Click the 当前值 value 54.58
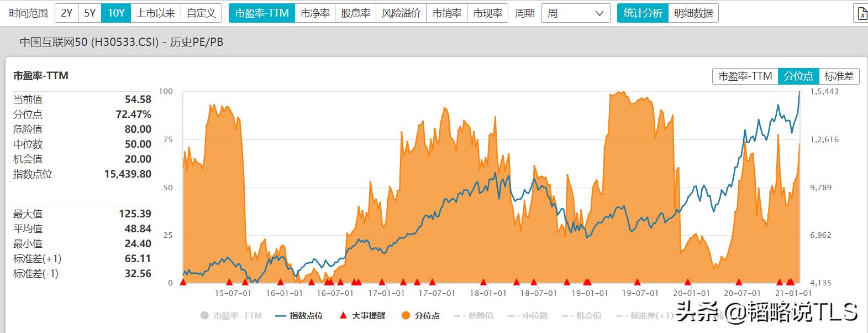868x333 pixels. (138, 100)
